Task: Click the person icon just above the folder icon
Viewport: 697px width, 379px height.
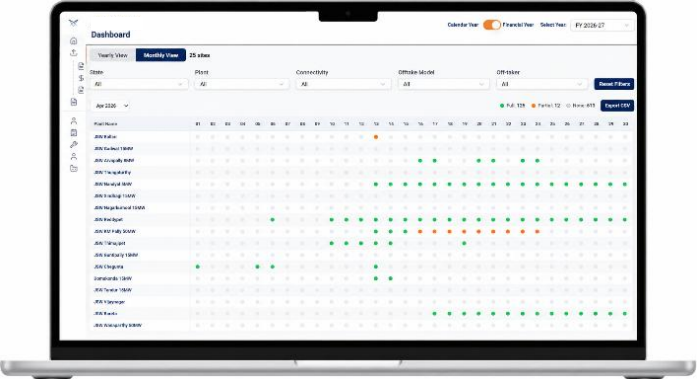Action: [x=74, y=156]
